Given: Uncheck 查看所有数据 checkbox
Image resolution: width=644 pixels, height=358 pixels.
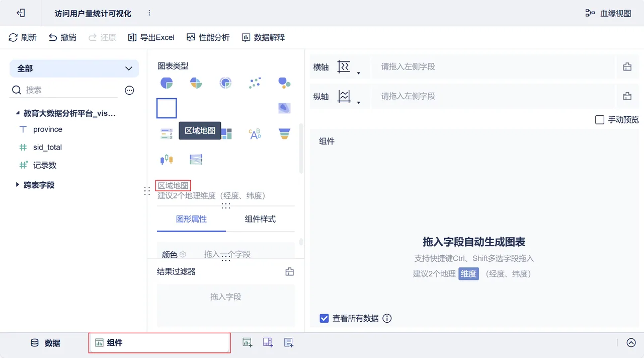Looking at the screenshot, I should point(325,318).
